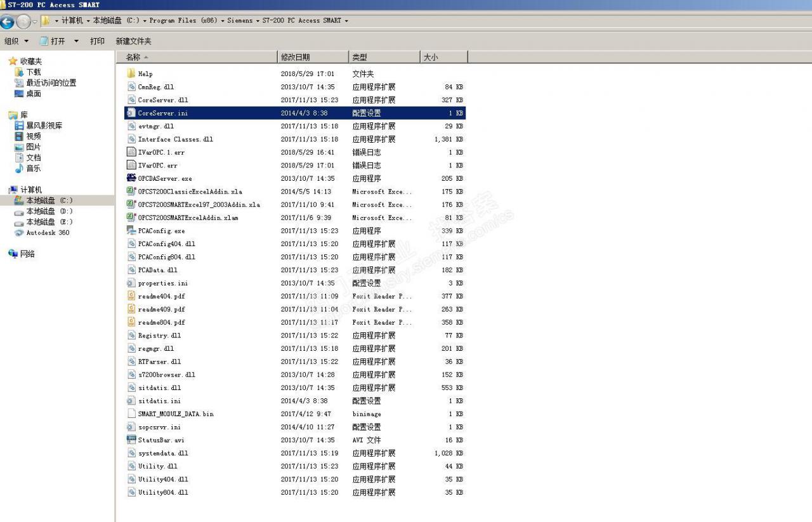This screenshot has height=522, width=812.
Task: Click the 打印 (Print) toolbar button
Action: (x=97, y=41)
